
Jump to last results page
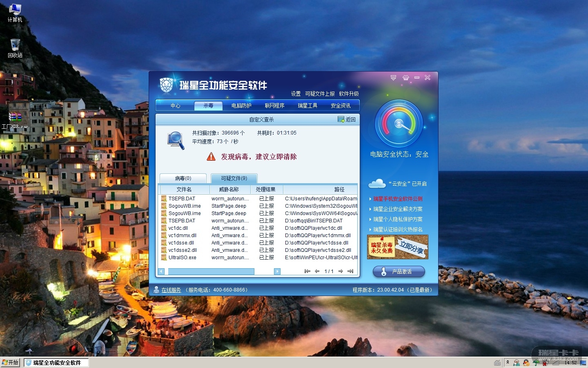pyautogui.click(x=350, y=271)
